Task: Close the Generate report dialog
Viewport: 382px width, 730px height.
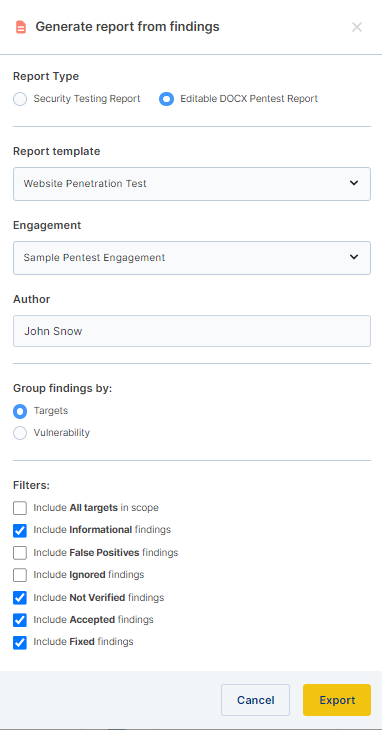Action: 357,27
